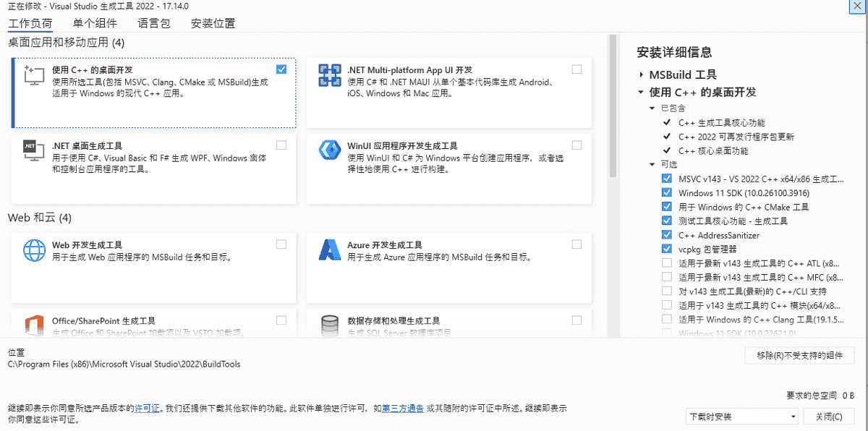Click the C++ 生成工具核心功能 included item
The width and height of the screenshot is (868, 431).
click(721, 123)
